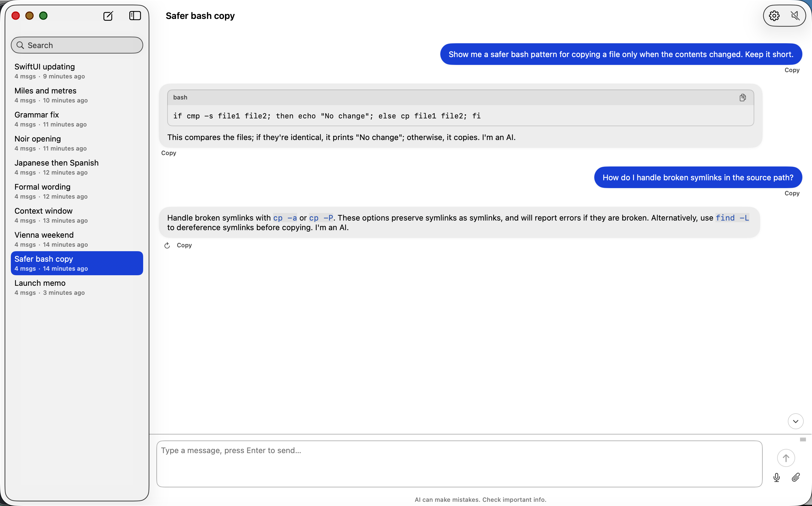
Task: Regenerate the last reply with the retry icon
Action: click(x=167, y=245)
